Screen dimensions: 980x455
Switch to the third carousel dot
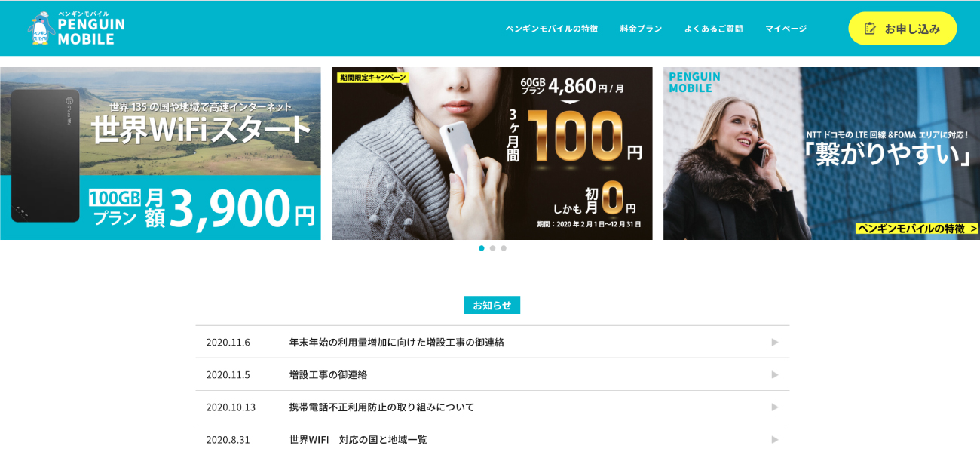(x=504, y=248)
